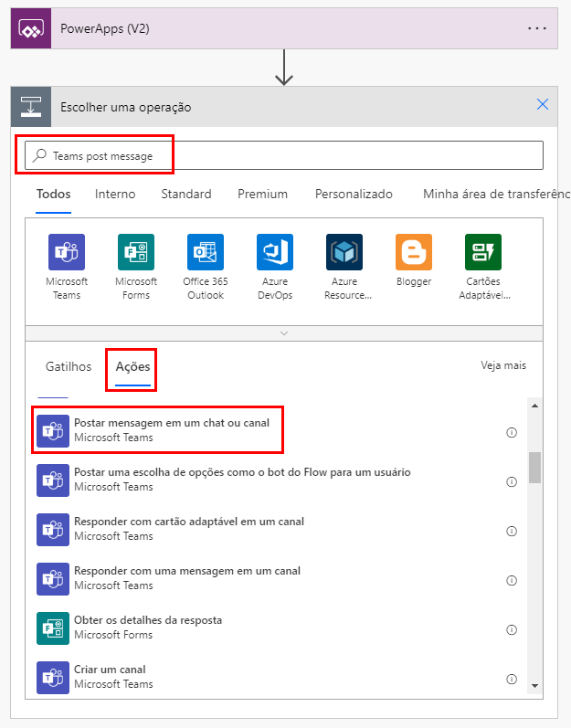
Task: Select the Azure DevOps connector icon
Action: coord(275,252)
